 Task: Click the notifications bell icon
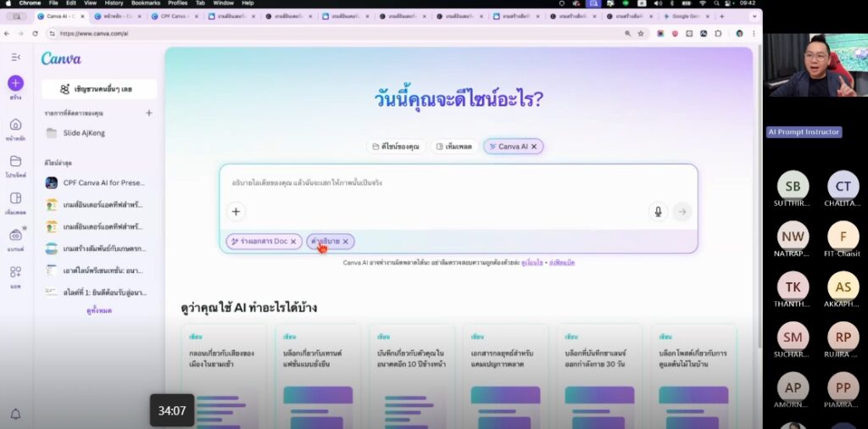(15, 414)
